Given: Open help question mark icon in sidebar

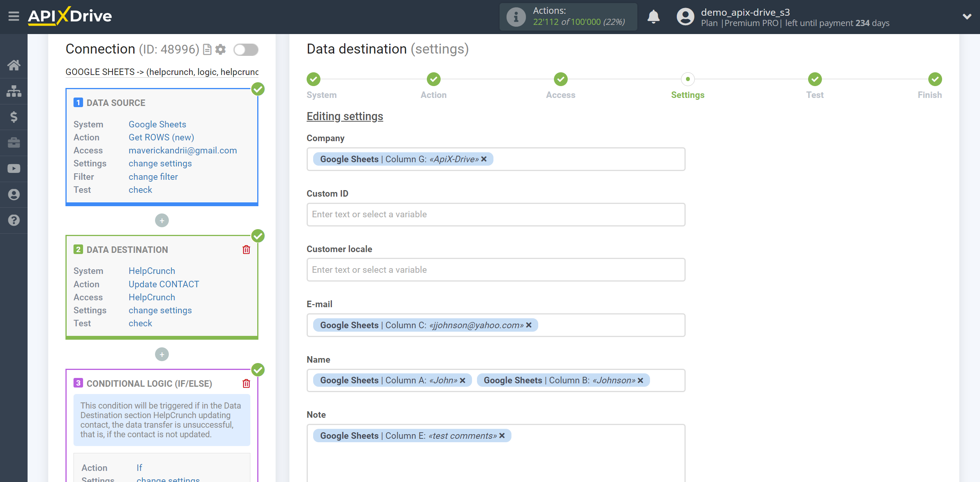Looking at the screenshot, I should (x=14, y=220).
